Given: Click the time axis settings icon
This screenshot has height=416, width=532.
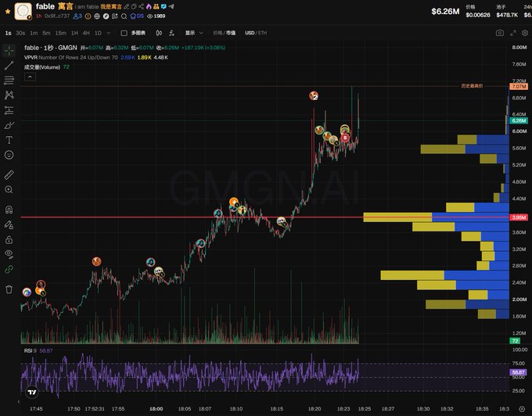Looking at the screenshot, I should (522, 409).
